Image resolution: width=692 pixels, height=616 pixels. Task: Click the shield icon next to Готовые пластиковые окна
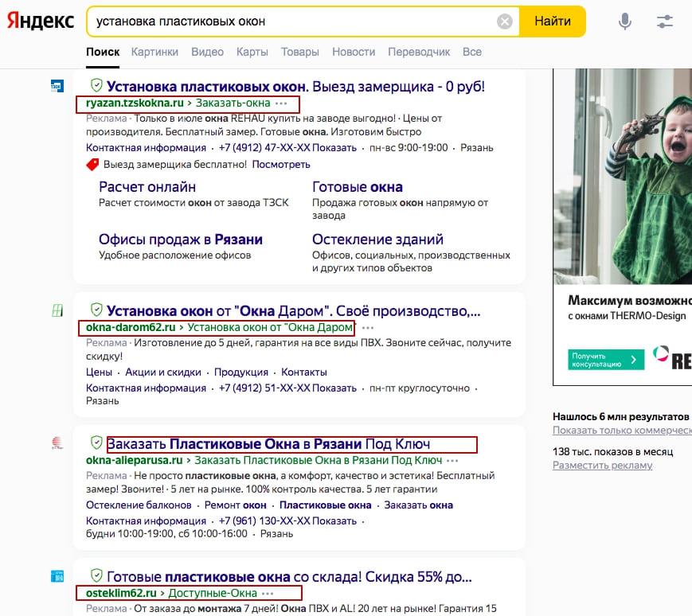(96, 575)
